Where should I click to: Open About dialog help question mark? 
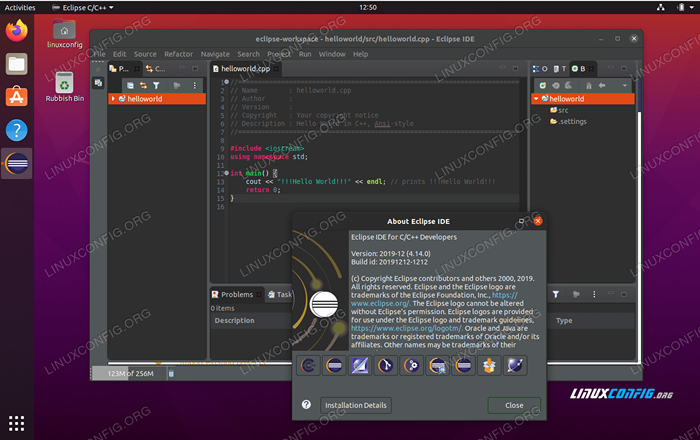click(306, 404)
